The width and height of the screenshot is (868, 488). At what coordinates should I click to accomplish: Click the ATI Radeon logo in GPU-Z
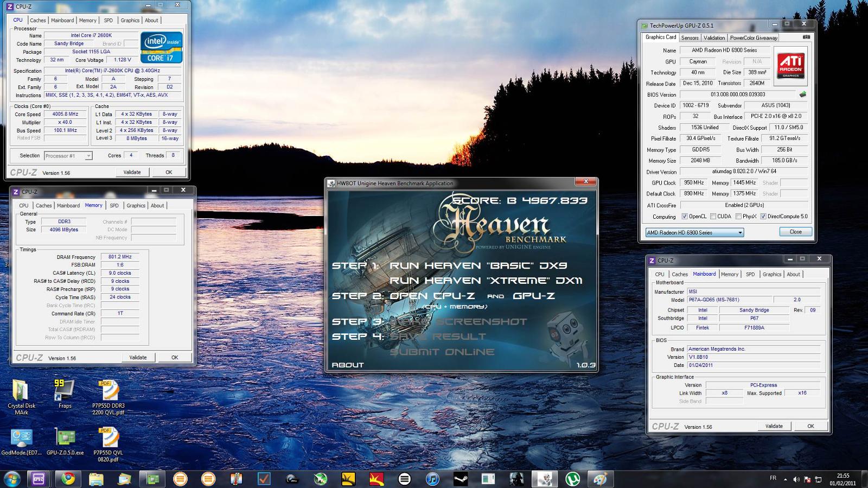click(790, 66)
